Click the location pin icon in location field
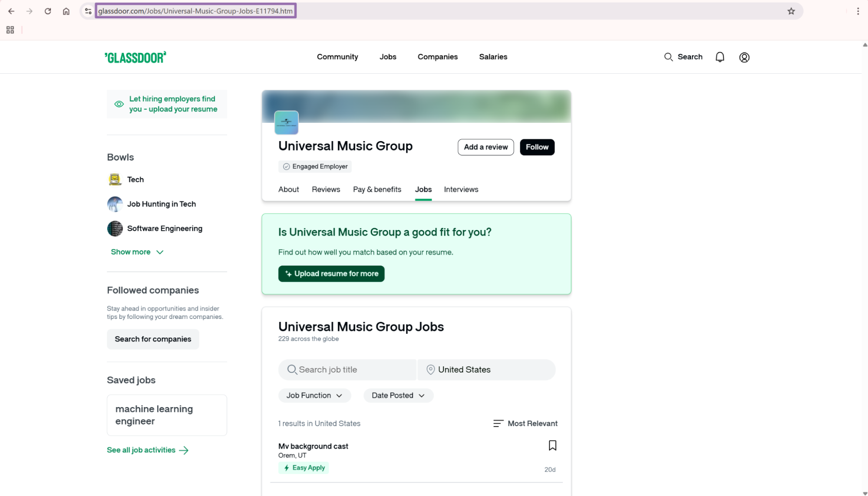 [x=431, y=370]
